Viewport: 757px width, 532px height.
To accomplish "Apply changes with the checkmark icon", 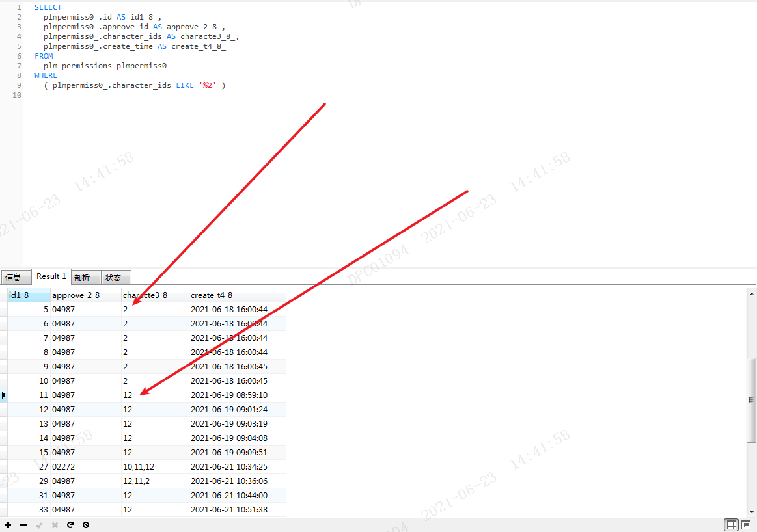I will pos(39,525).
